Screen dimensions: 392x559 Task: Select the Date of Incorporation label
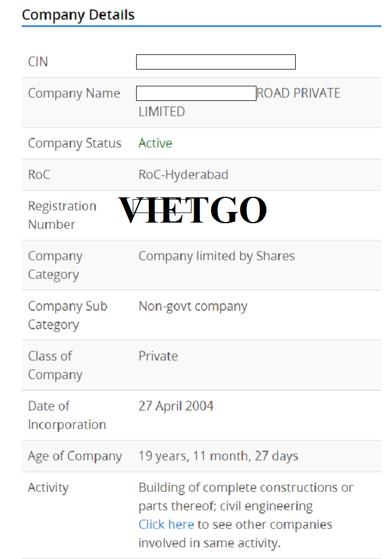pyautogui.click(x=67, y=415)
